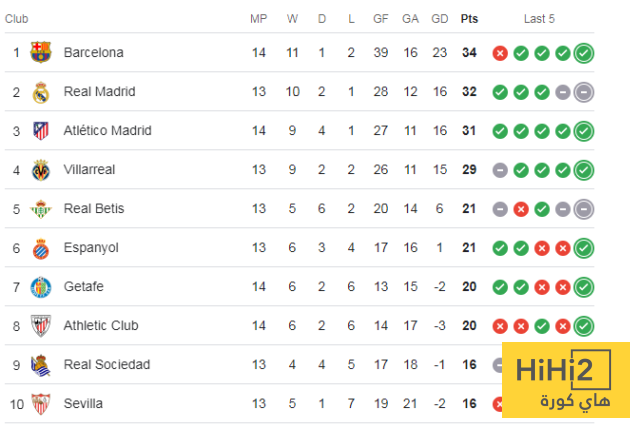Screen dimensions: 640x429
Task: Click the HiHi2 watermark logo
Action: tap(566, 383)
